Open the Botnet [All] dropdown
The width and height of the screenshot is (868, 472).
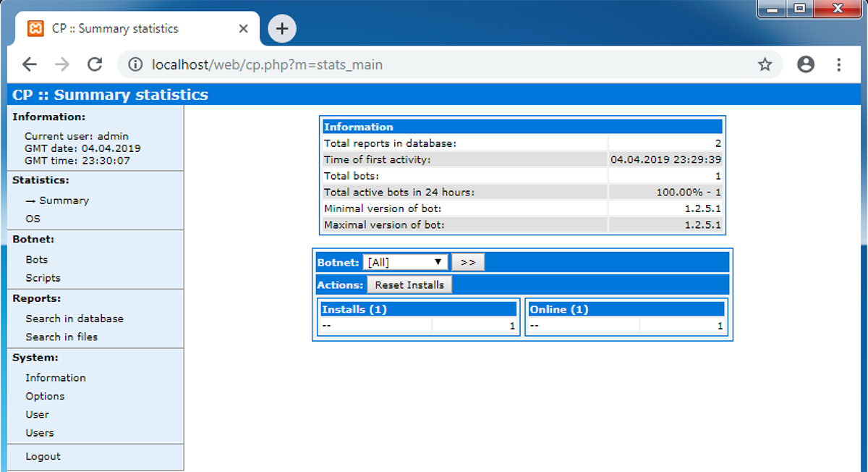[x=406, y=262]
